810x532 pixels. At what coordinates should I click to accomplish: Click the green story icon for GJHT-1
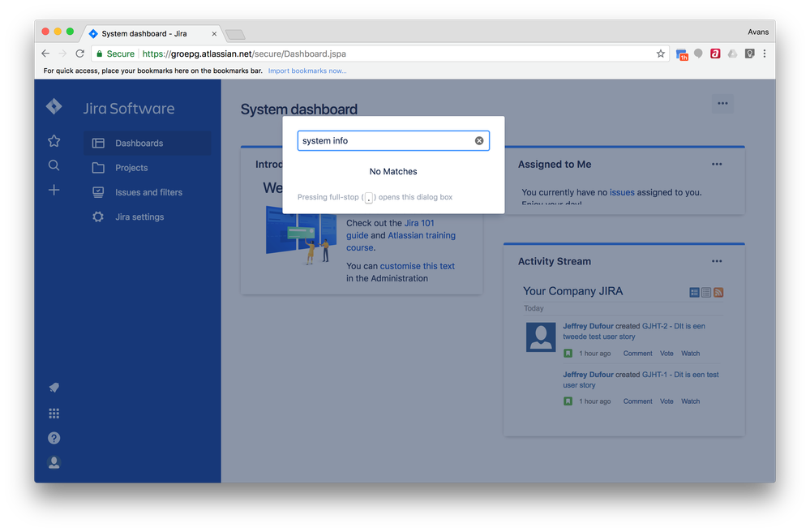[x=568, y=401]
